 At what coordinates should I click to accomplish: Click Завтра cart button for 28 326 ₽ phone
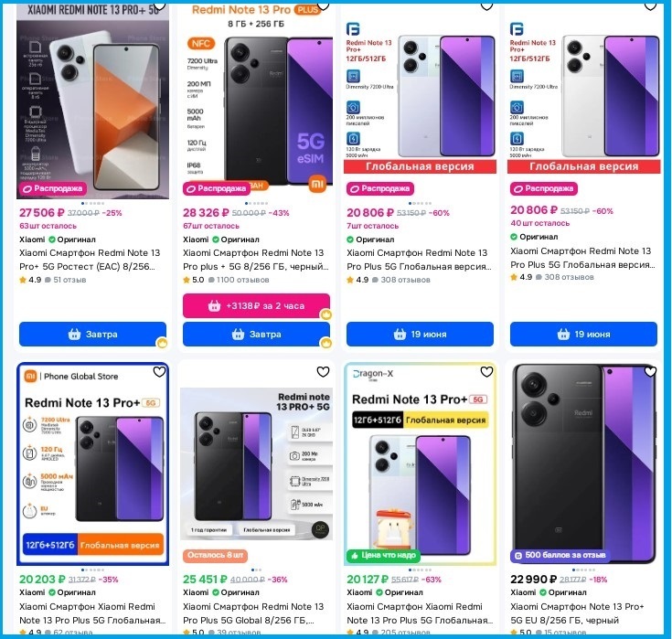pyautogui.click(x=256, y=334)
